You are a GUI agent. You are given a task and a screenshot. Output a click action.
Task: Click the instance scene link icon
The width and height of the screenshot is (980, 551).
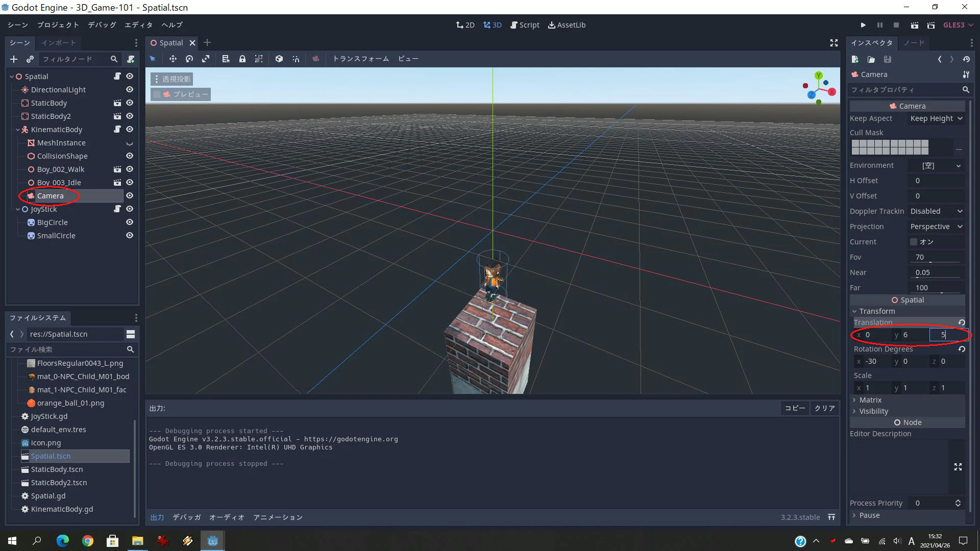coord(30,59)
